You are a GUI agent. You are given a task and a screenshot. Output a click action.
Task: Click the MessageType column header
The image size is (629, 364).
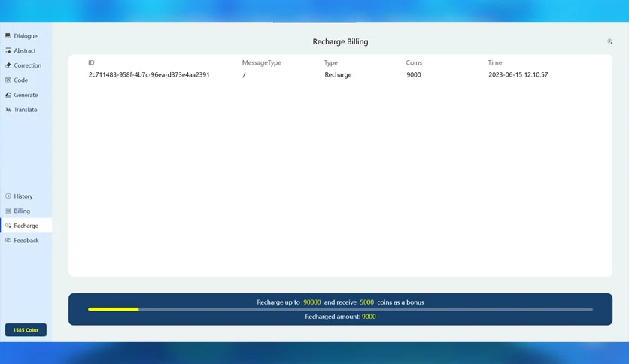pyautogui.click(x=262, y=62)
